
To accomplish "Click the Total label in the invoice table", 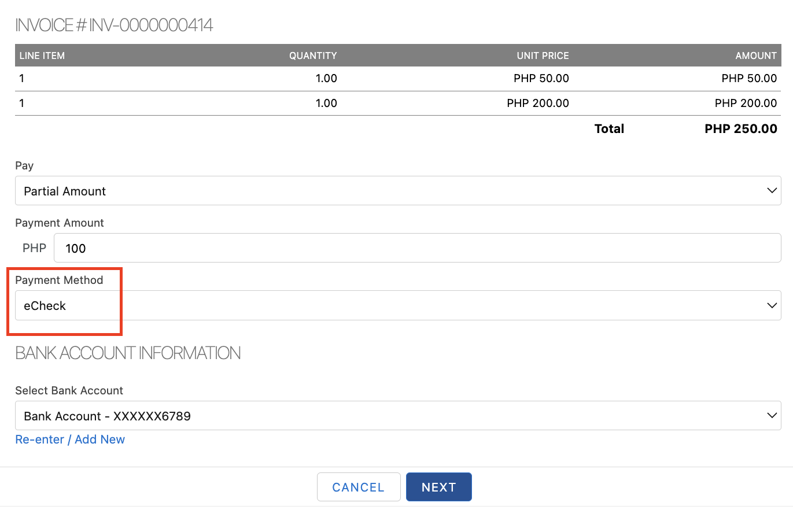I will (609, 129).
